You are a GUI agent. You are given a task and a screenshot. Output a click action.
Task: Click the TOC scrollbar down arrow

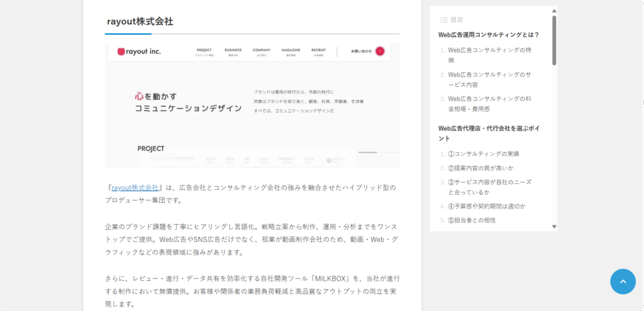(x=554, y=226)
